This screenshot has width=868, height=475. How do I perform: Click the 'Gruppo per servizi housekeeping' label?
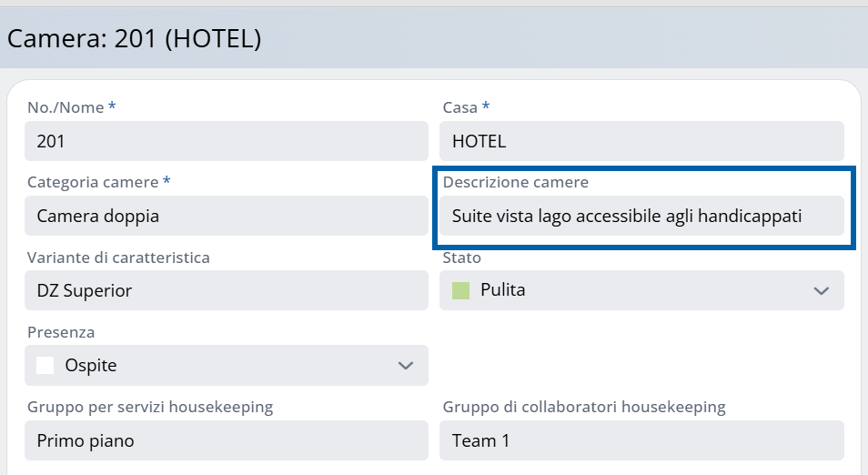(x=150, y=407)
